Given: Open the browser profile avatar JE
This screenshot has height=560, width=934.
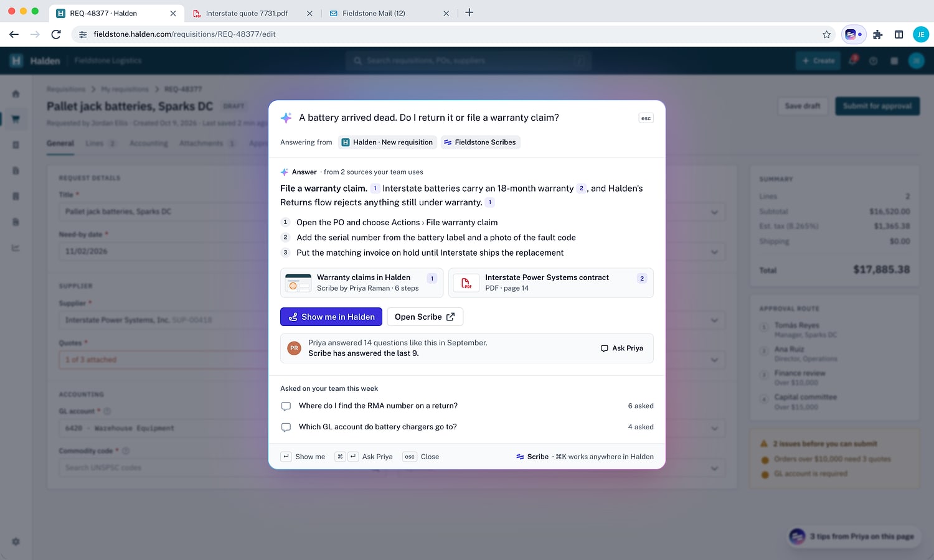Looking at the screenshot, I should tap(920, 34).
